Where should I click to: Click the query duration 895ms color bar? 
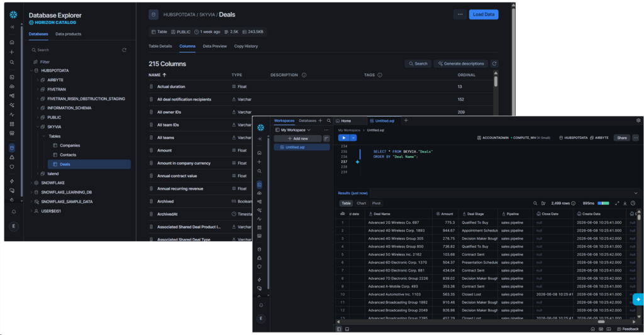coord(603,203)
